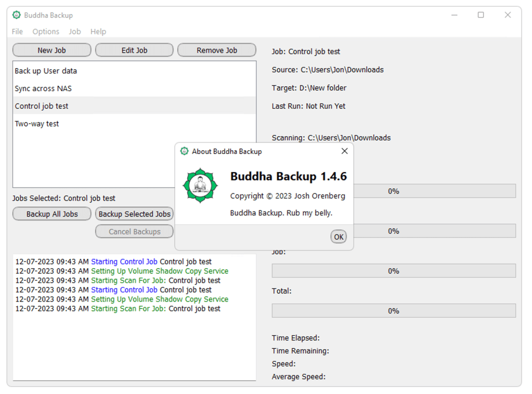Click the Edit Job button
Image resolution: width=532 pixels, height=394 pixels.
pyautogui.click(x=134, y=50)
